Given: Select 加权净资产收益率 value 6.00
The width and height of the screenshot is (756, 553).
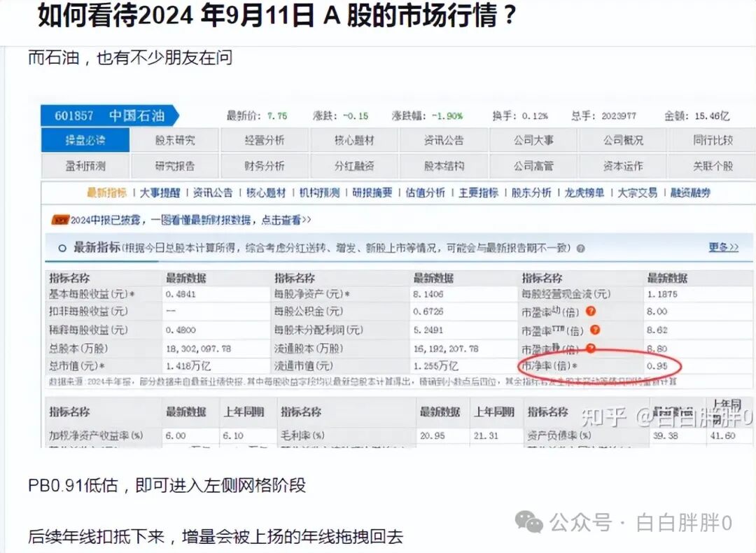Looking at the screenshot, I should (x=176, y=435).
